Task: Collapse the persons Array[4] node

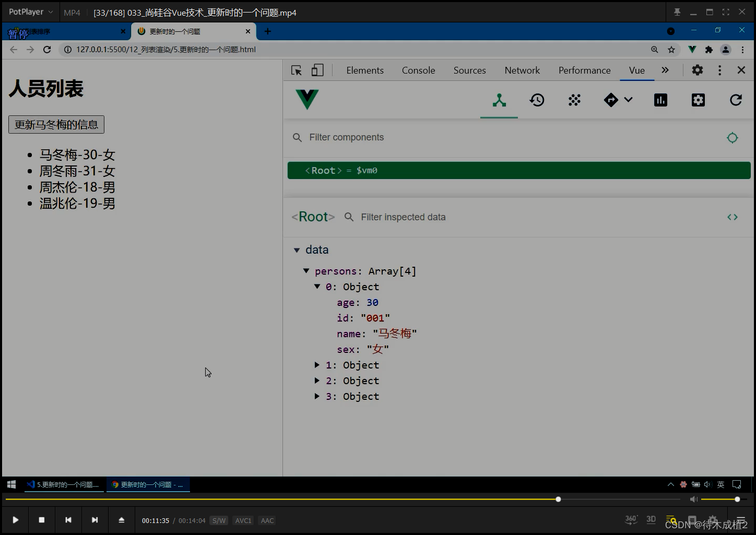Action: [306, 271]
